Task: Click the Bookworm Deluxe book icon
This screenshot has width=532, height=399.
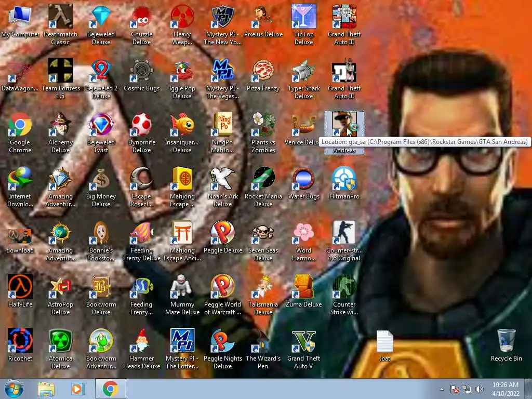Action: (x=101, y=286)
